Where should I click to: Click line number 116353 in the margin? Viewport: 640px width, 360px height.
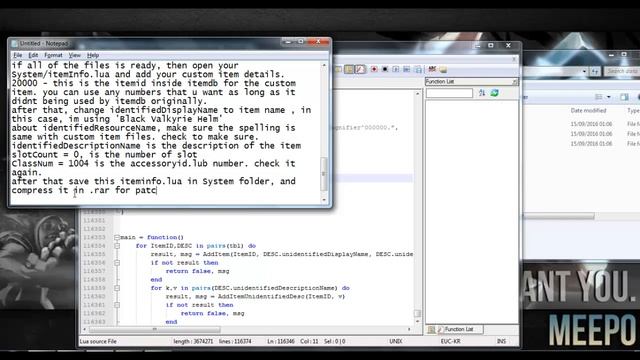pos(94,237)
